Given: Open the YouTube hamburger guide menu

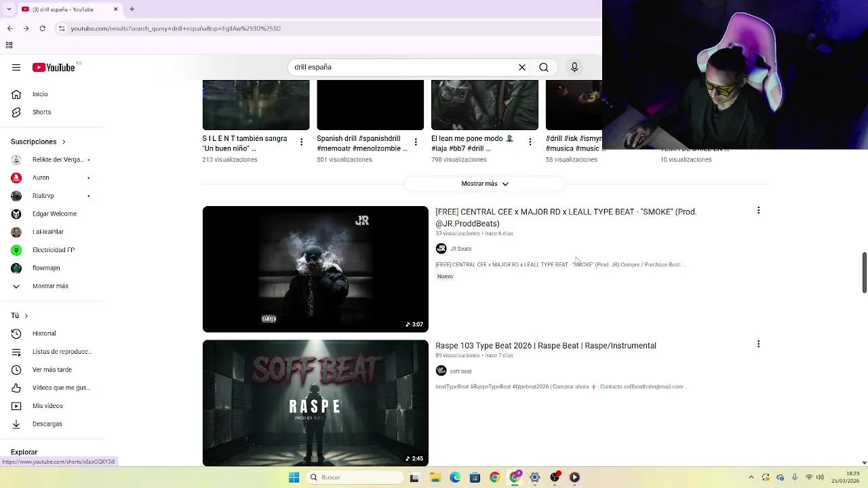Looking at the screenshot, I should (x=16, y=67).
